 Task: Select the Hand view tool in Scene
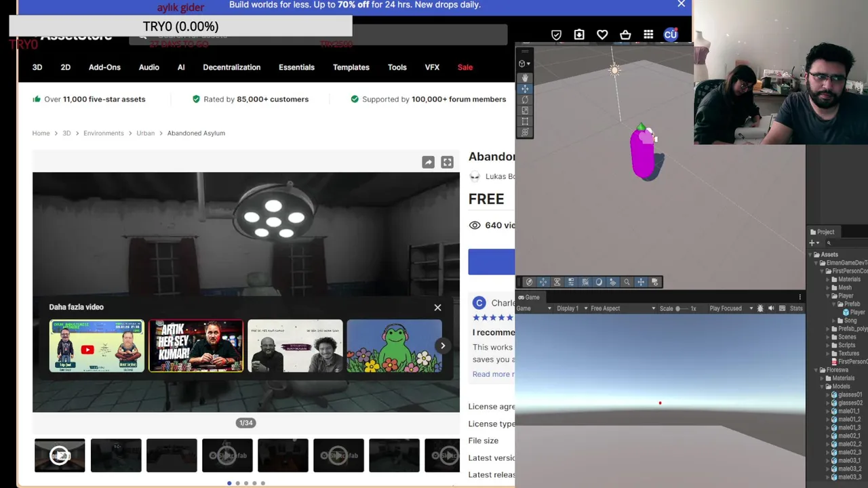click(x=525, y=78)
